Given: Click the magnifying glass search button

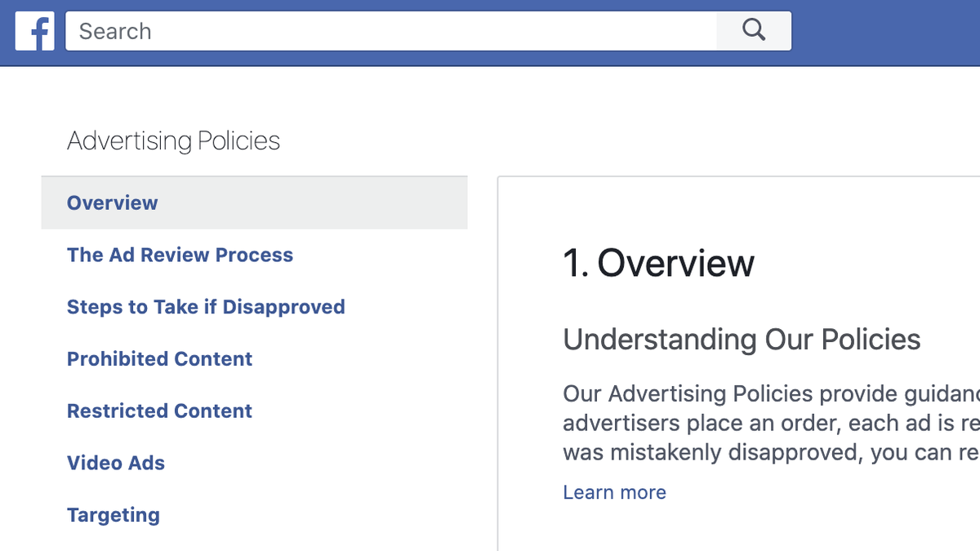Looking at the screenshot, I should 753,31.
